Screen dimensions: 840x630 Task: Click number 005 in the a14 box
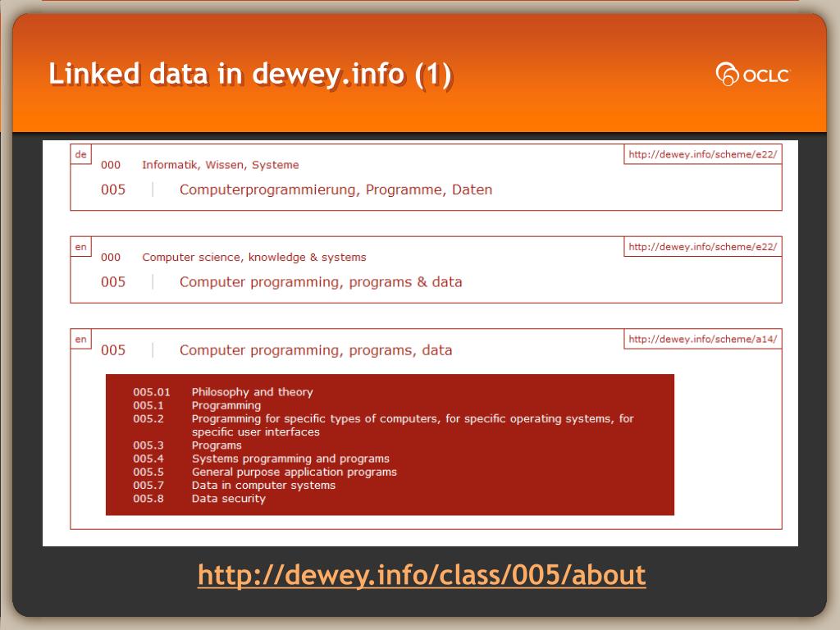[x=113, y=350]
